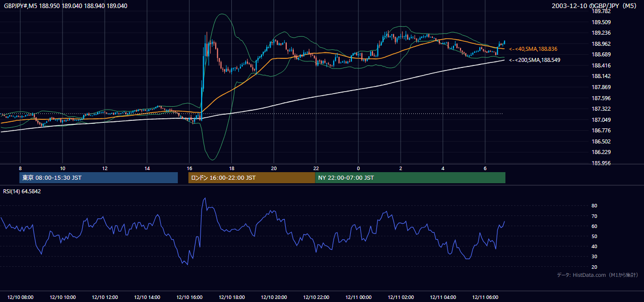
Task: Click price axis label 188.962
Action: tap(601, 44)
